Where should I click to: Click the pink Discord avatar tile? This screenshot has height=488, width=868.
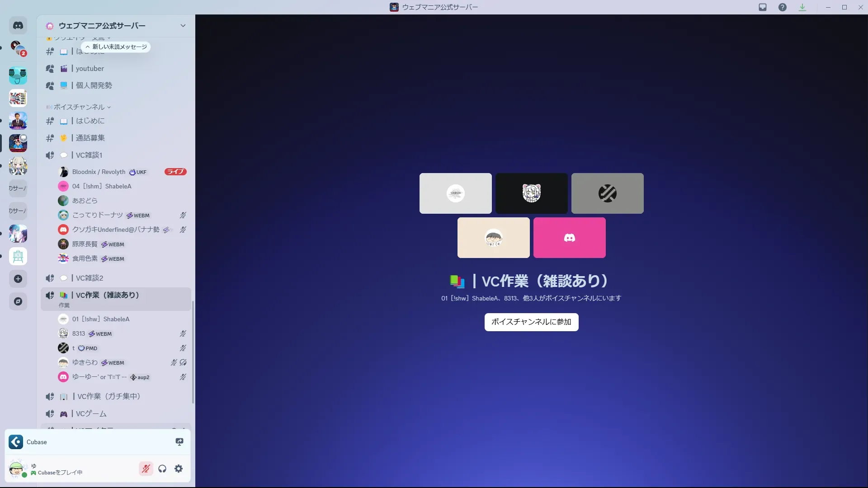569,238
